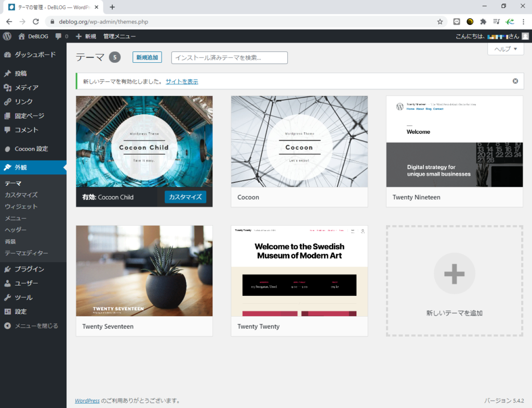Open a new browser tab

click(112, 7)
